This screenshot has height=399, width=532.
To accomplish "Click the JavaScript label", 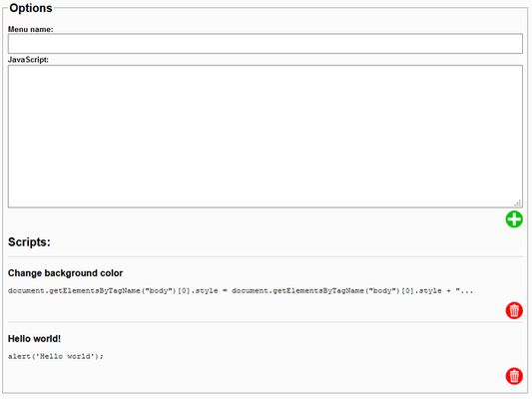I will (28, 60).
